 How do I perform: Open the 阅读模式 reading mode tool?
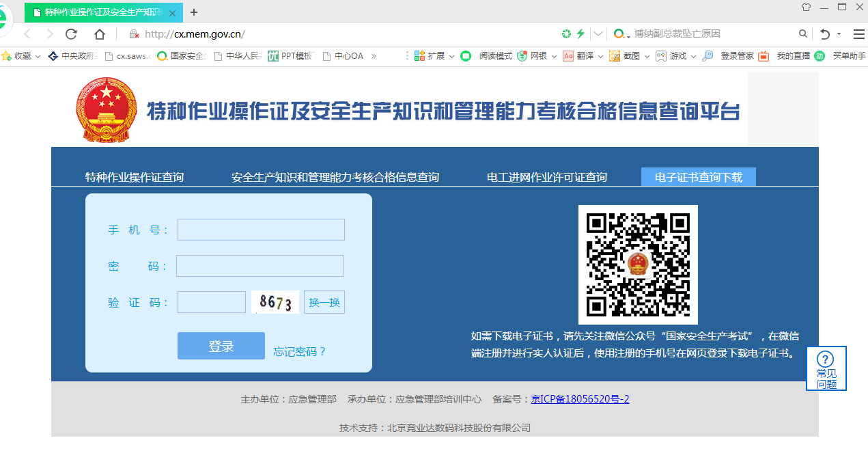pos(496,56)
